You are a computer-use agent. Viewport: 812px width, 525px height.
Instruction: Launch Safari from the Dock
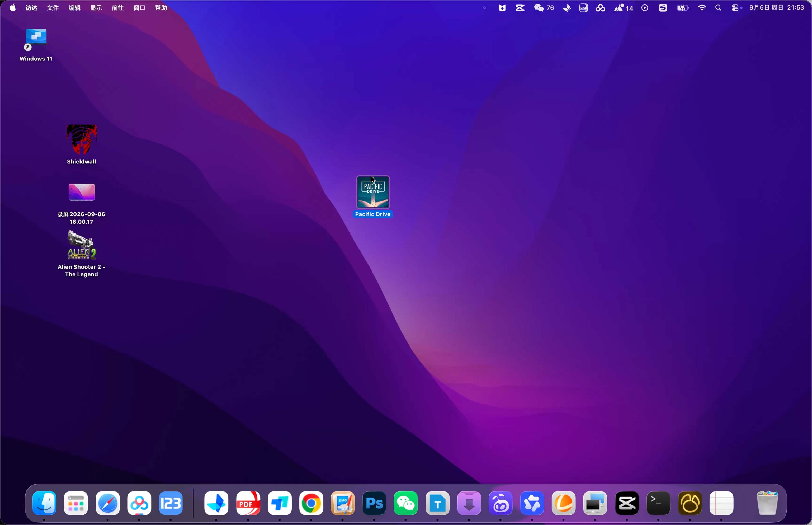pyautogui.click(x=108, y=503)
